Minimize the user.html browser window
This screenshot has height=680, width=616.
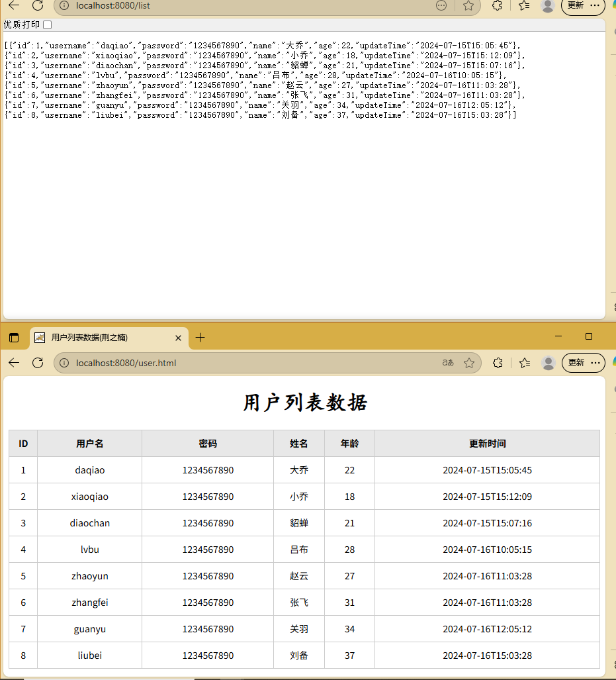click(x=558, y=336)
